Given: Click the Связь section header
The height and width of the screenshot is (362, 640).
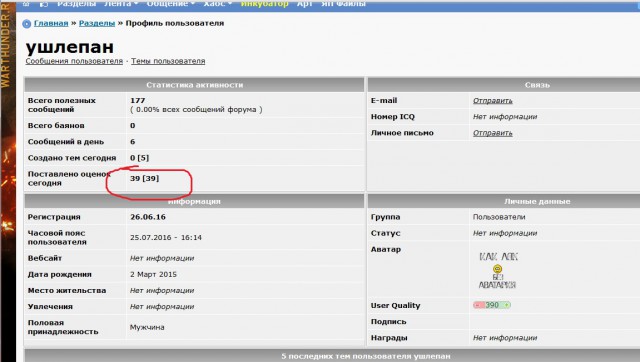Looking at the screenshot, I should (537, 85).
